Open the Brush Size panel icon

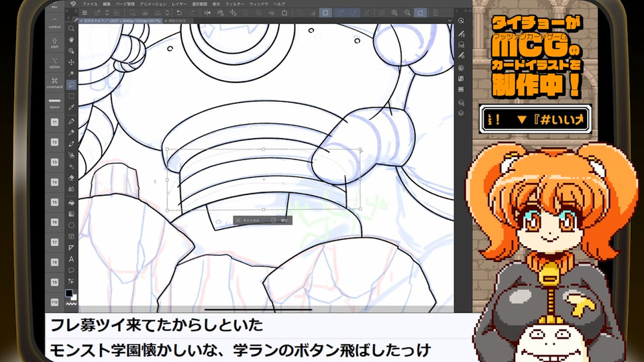point(462,56)
